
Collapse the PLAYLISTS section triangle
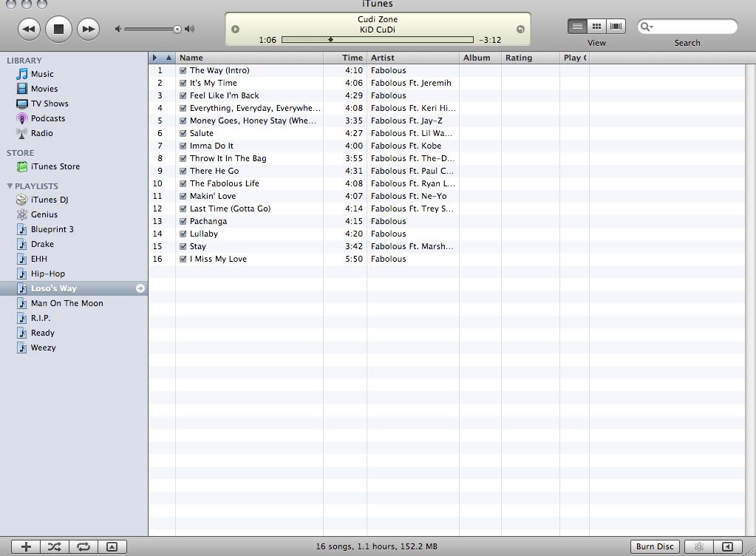click(10, 186)
